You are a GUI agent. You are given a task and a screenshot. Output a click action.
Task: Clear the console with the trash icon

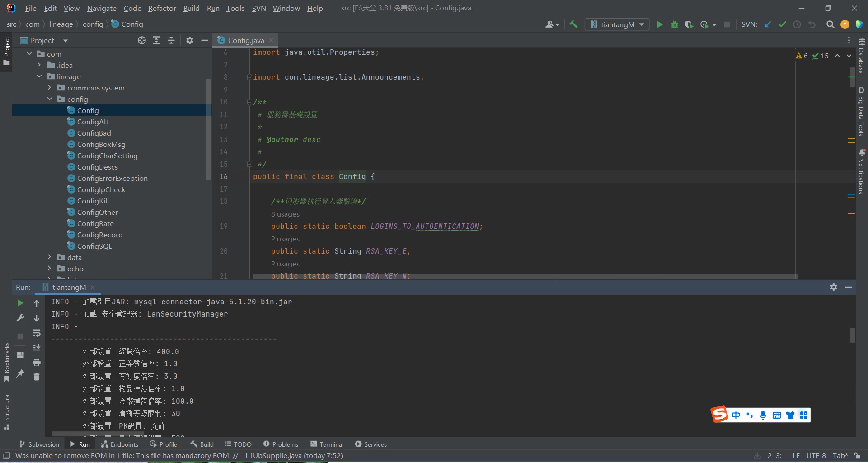tap(37, 377)
